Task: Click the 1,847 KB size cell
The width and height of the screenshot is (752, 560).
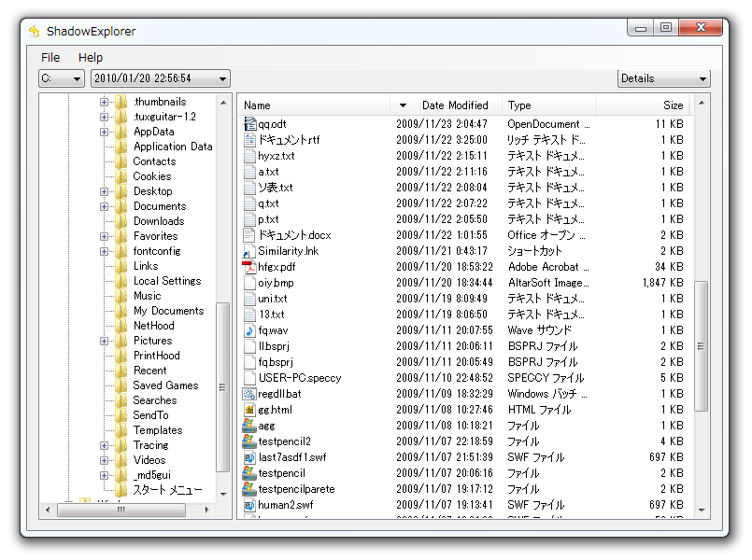Action: (663, 283)
